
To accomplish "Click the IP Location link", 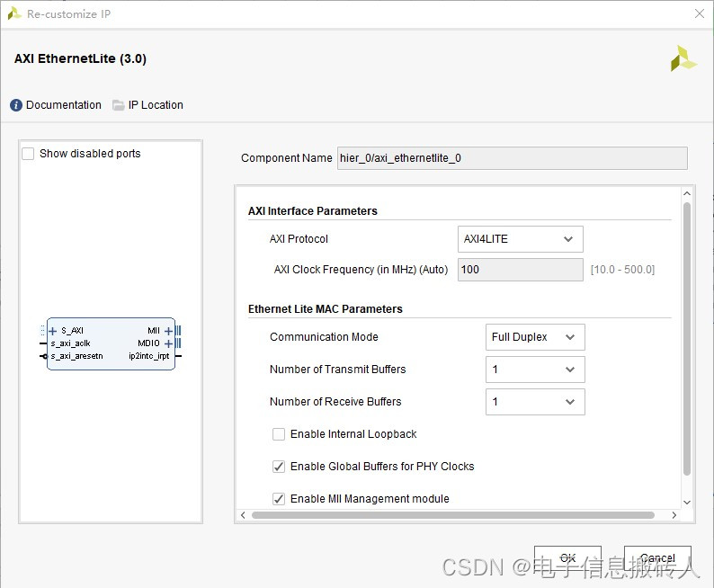I will click(x=156, y=105).
